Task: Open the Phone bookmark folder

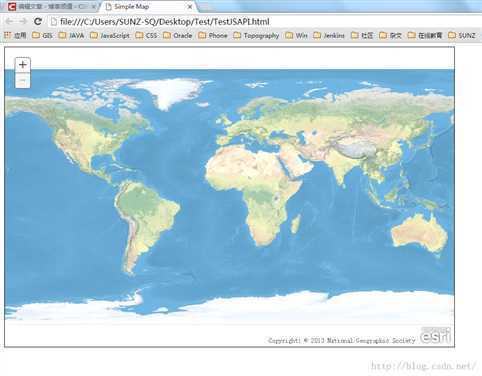Action: pyautogui.click(x=213, y=35)
